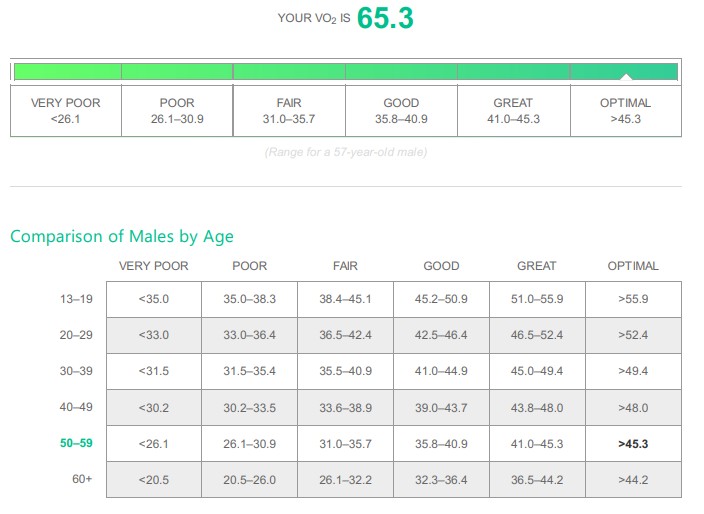
Task: Click the second segment of the green gradient bar
Action: tap(177, 72)
